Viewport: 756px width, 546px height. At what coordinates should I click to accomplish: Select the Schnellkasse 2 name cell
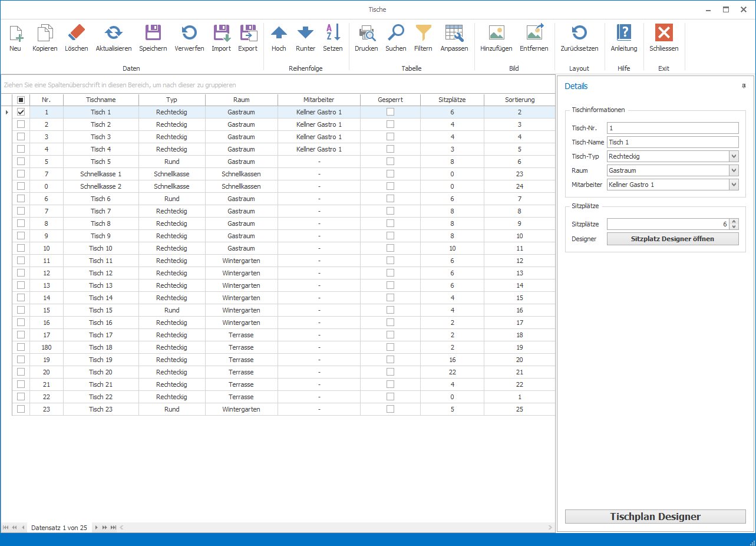coord(101,186)
